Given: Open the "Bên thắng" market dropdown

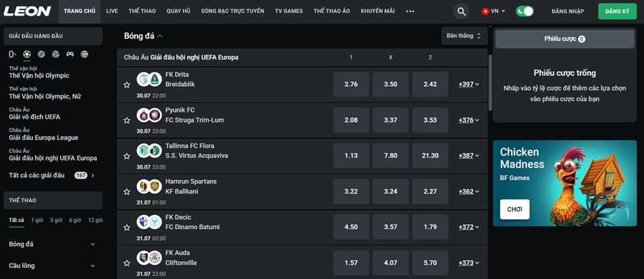Looking at the screenshot, I should pos(464,36).
